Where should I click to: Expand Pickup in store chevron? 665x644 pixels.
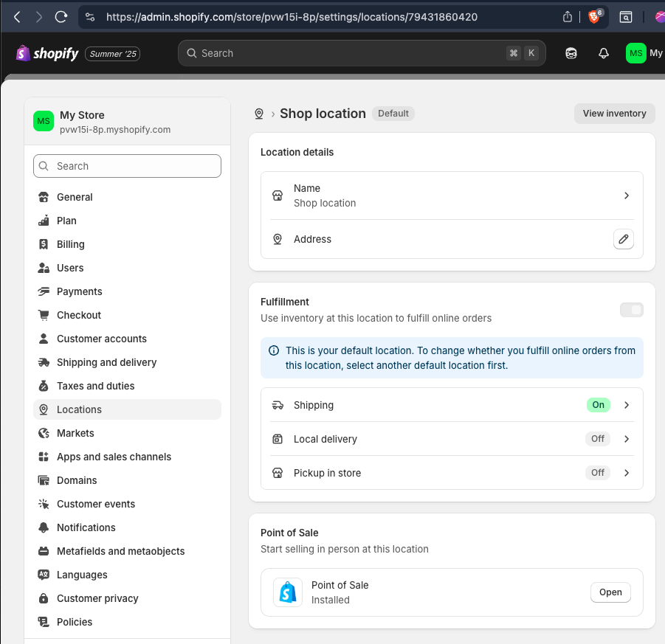click(x=626, y=473)
